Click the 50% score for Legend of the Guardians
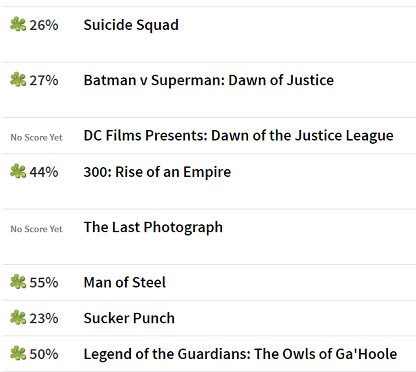 pos(44,354)
